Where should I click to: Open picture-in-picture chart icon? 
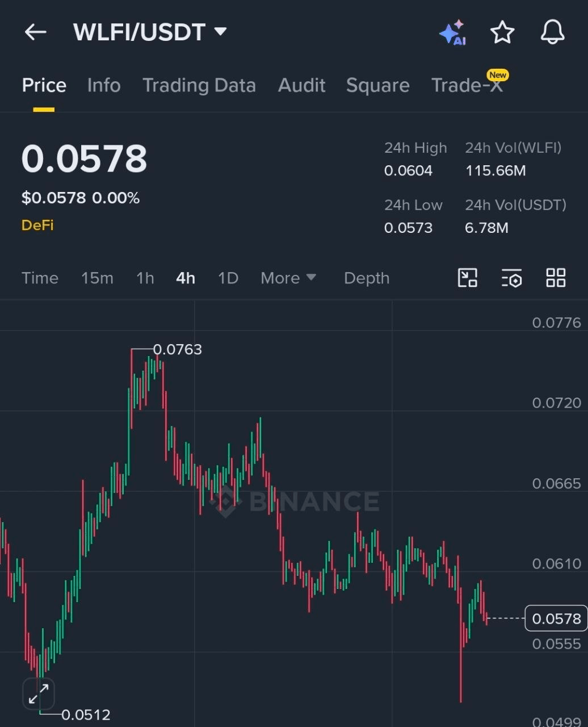tap(468, 278)
